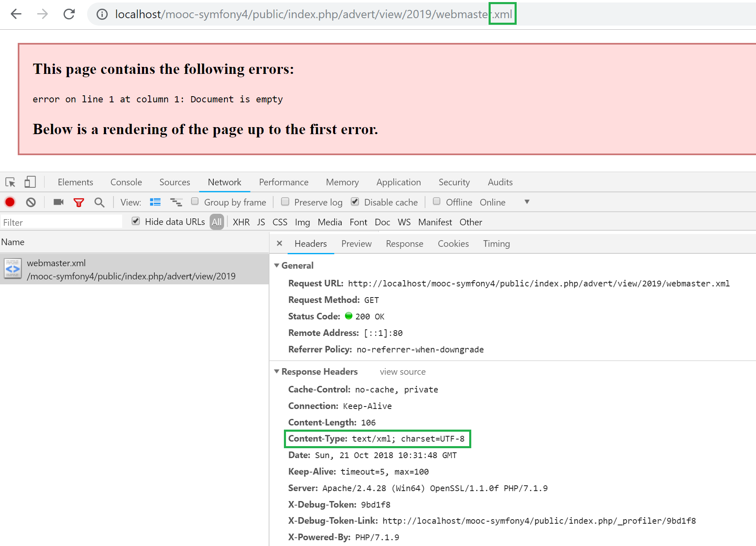Tick the Offline checkbox
The height and width of the screenshot is (546, 756).
click(437, 201)
